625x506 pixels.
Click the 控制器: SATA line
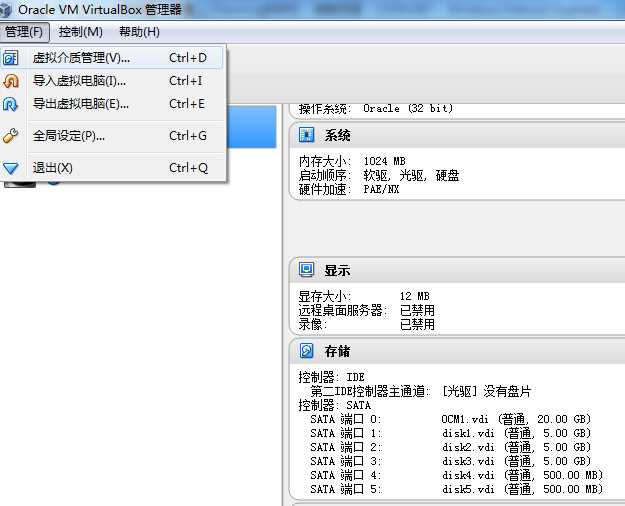335,405
